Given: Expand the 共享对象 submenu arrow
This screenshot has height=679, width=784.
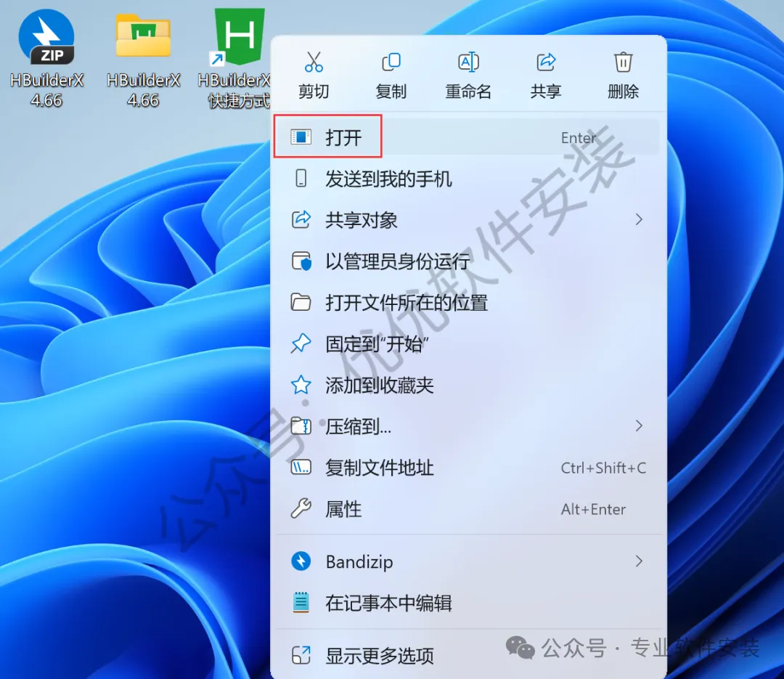Looking at the screenshot, I should 639,219.
